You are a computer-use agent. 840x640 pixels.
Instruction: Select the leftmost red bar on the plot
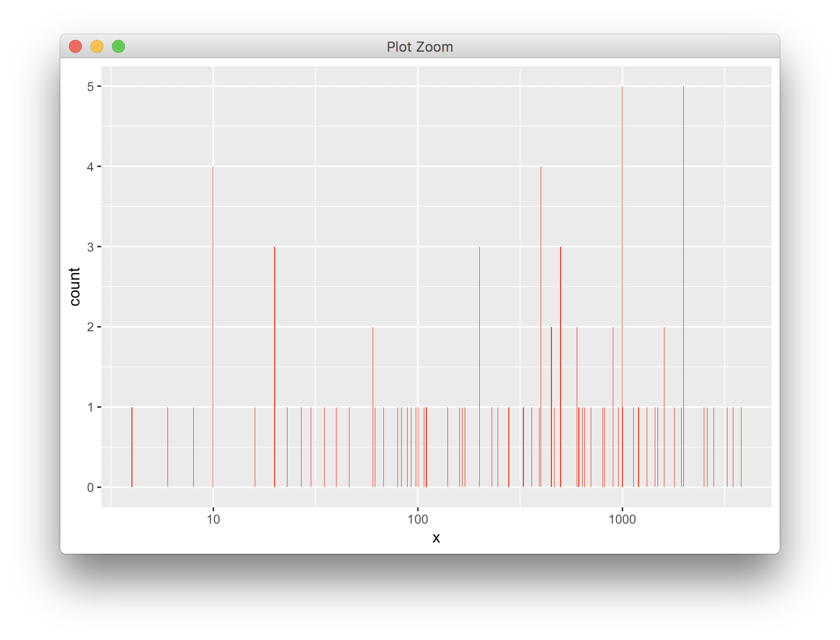pos(131,447)
